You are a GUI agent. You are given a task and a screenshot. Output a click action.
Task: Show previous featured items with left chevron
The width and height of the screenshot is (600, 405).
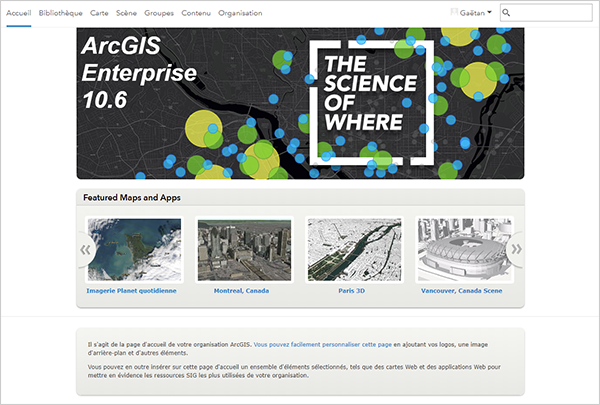click(86, 250)
